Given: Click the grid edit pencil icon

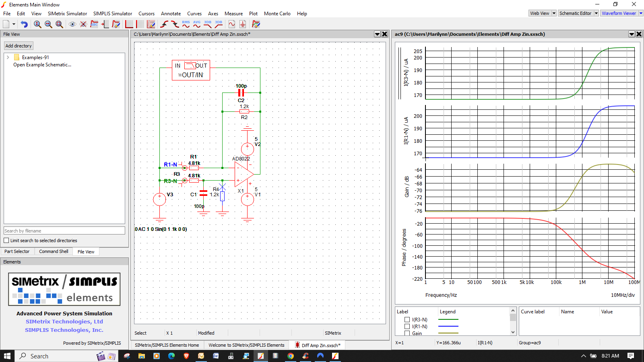Looking at the screenshot, I should (x=151, y=24).
